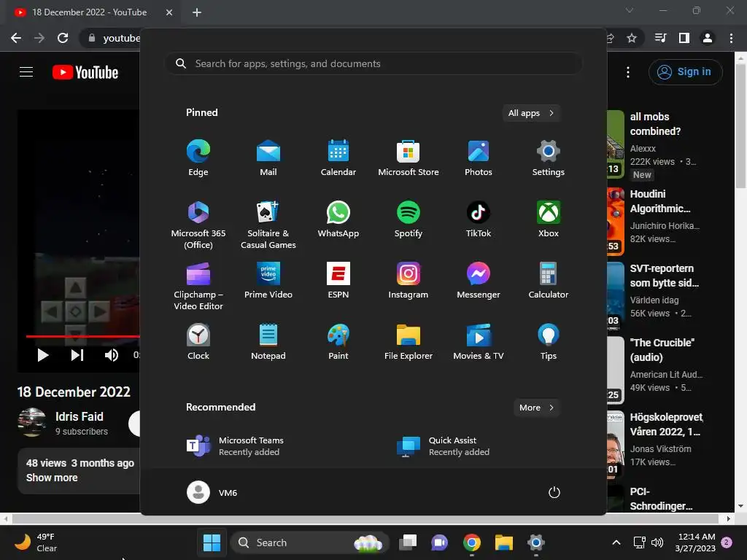Open Settings on the taskbar
Viewport: 747px width, 560px height.
[536, 542]
